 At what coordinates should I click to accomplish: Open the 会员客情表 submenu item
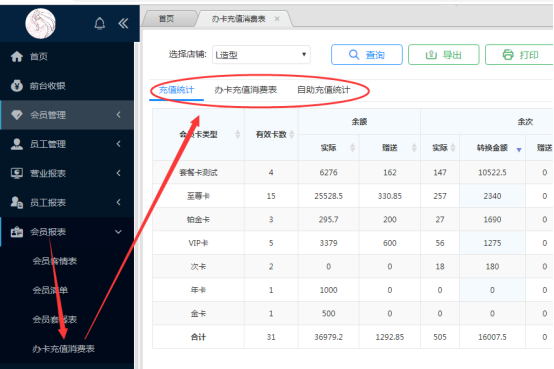[x=55, y=261]
